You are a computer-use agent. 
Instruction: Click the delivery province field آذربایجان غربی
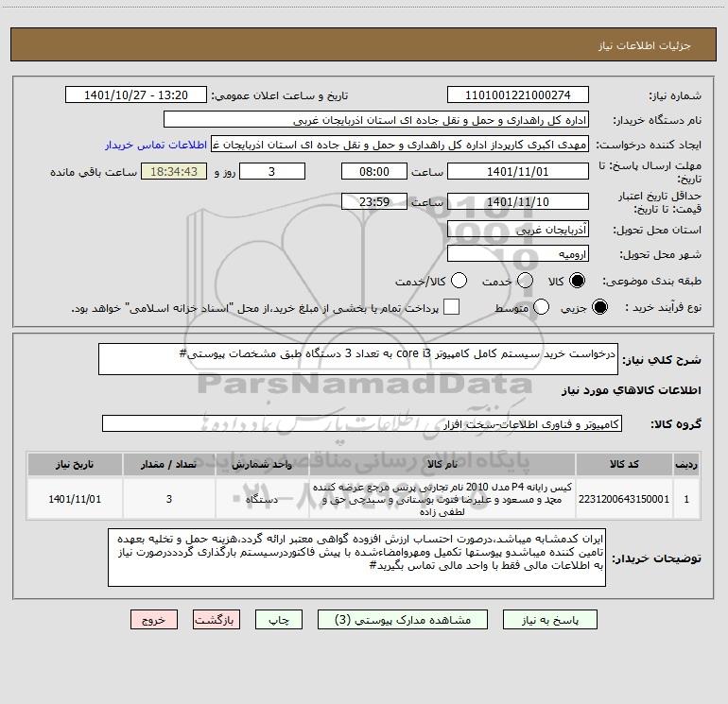click(518, 229)
